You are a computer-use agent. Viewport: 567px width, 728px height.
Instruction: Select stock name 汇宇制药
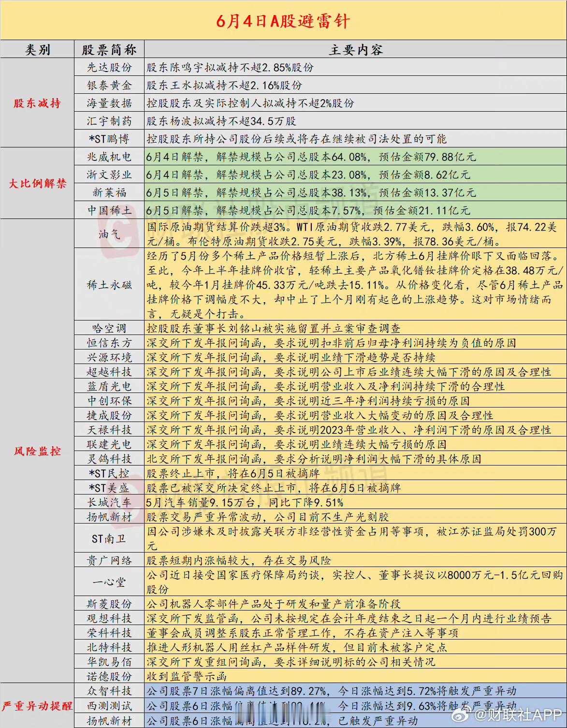tap(109, 121)
